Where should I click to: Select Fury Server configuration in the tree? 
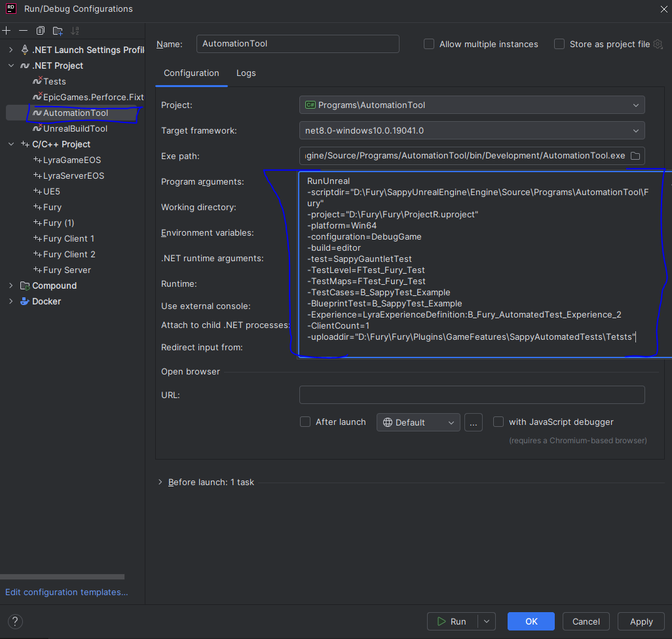[67, 270]
